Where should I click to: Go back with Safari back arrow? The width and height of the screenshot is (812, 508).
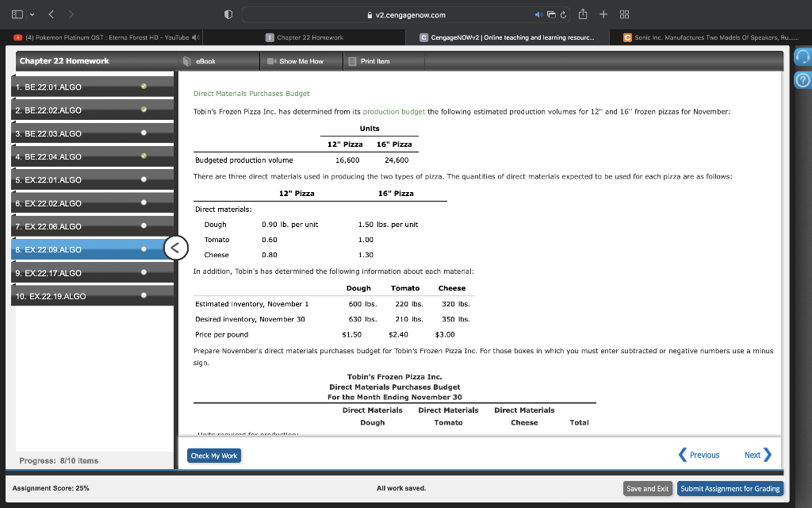click(52, 14)
